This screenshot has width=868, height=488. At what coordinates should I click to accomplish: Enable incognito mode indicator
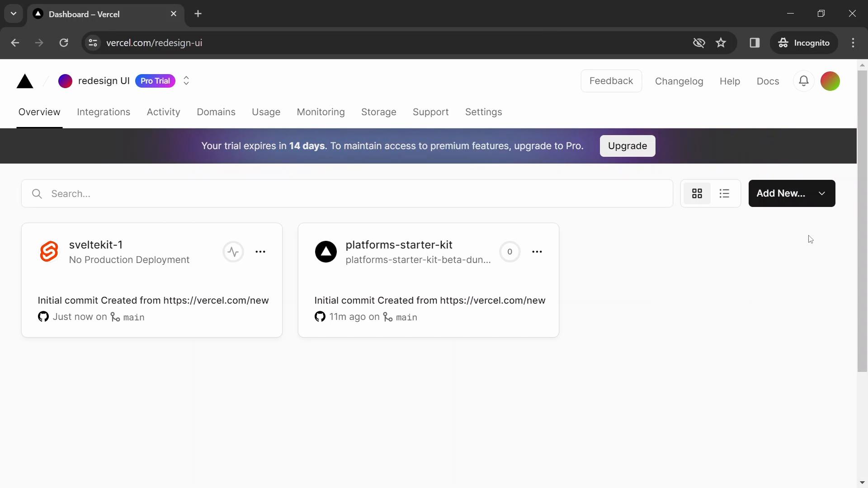[x=804, y=42]
